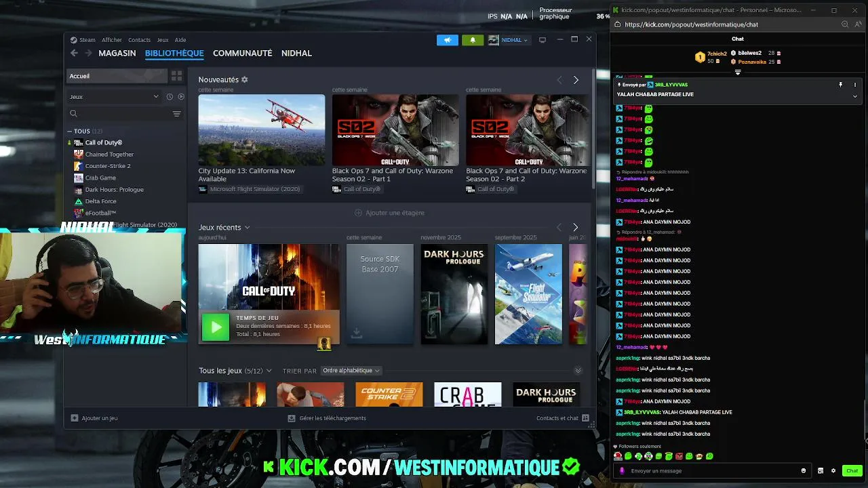Select Counter-Strike 2 in the game list
Image resolution: width=868 pixels, height=488 pixels.
tap(108, 166)
